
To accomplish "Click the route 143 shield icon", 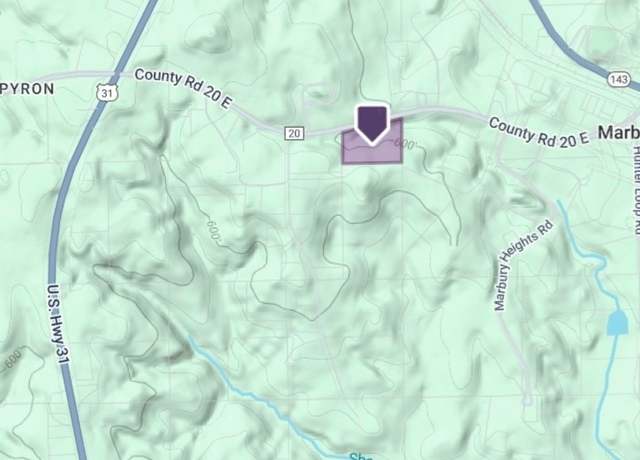I will point(618,79).
